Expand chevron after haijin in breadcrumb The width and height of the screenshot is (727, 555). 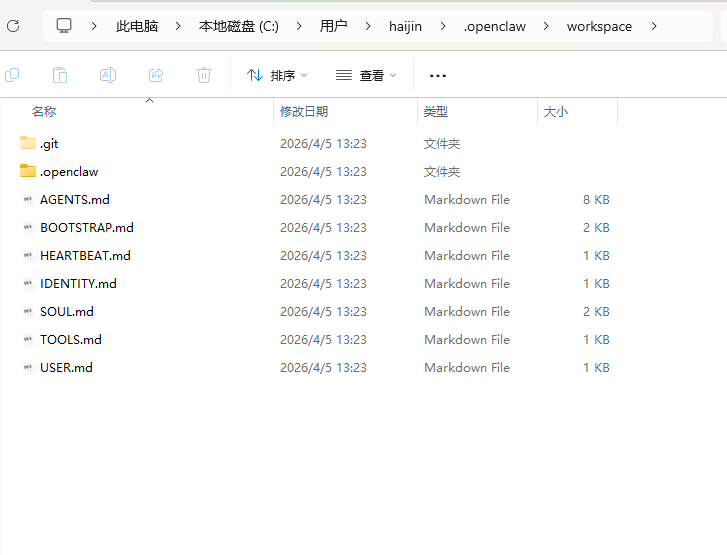click(443, 26)
